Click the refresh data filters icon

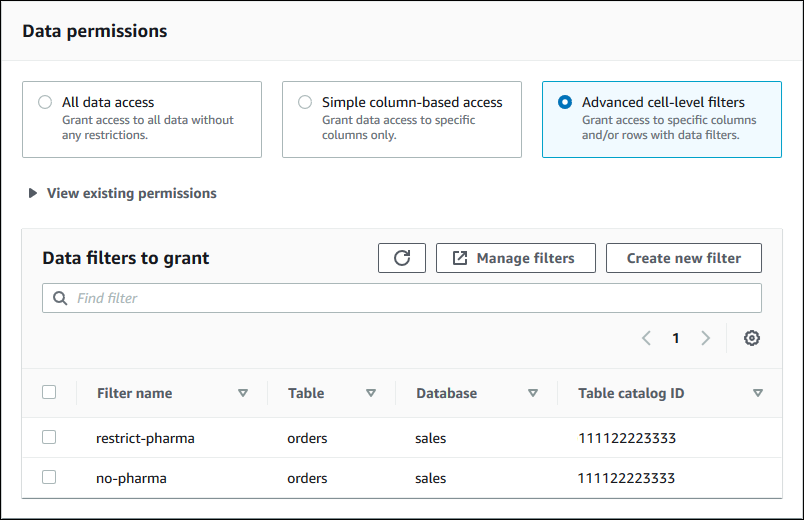402,258
